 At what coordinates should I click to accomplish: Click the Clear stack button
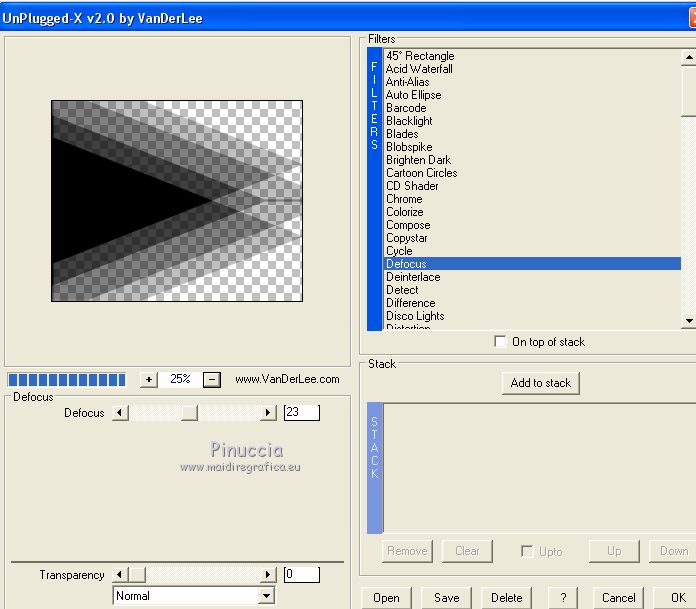tap(467, 551)
